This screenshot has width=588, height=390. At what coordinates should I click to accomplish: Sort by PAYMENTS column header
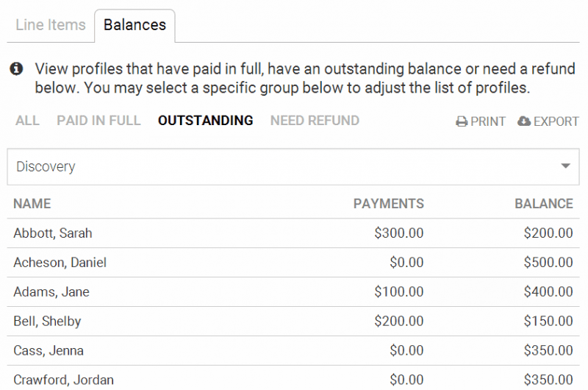(388, 204)
